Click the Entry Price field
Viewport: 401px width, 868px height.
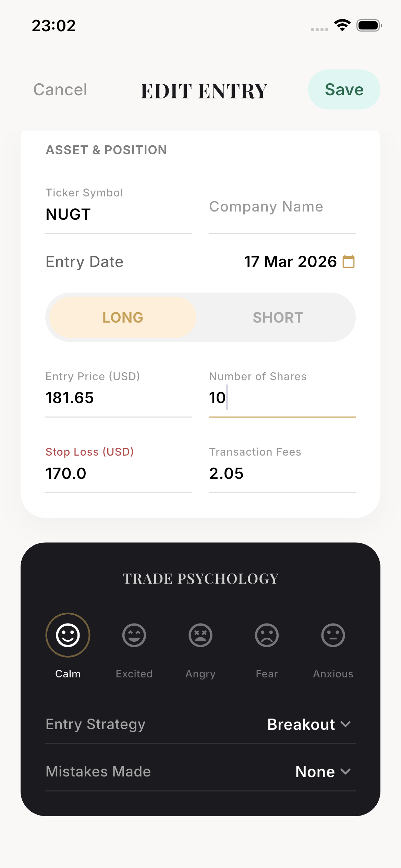(x=118, y=398)
